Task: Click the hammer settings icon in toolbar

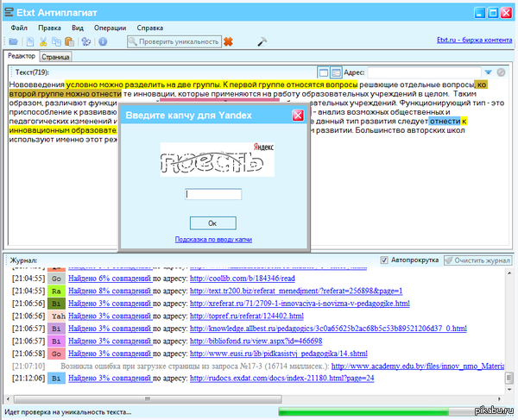Action: pyautogui.click(x=262, y=41)
